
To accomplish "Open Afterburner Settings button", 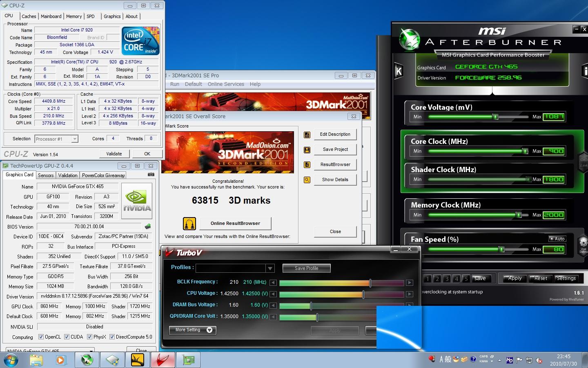I will [x=566, y=278].
